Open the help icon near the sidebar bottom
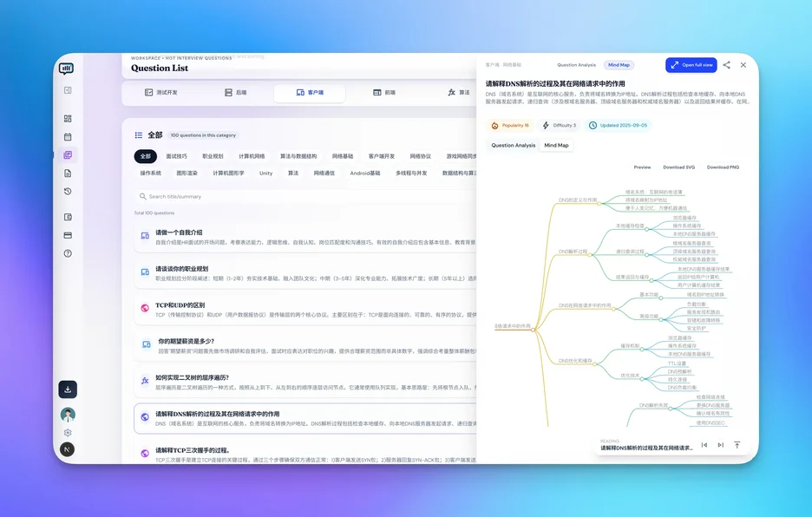 (68, 252)
